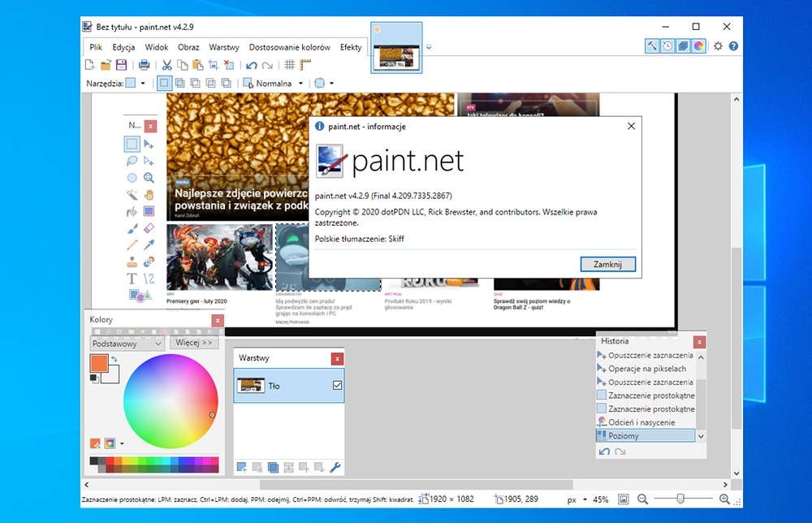Open the Warstwy menu
Screen dimensions: 812x523
(224, 47)
